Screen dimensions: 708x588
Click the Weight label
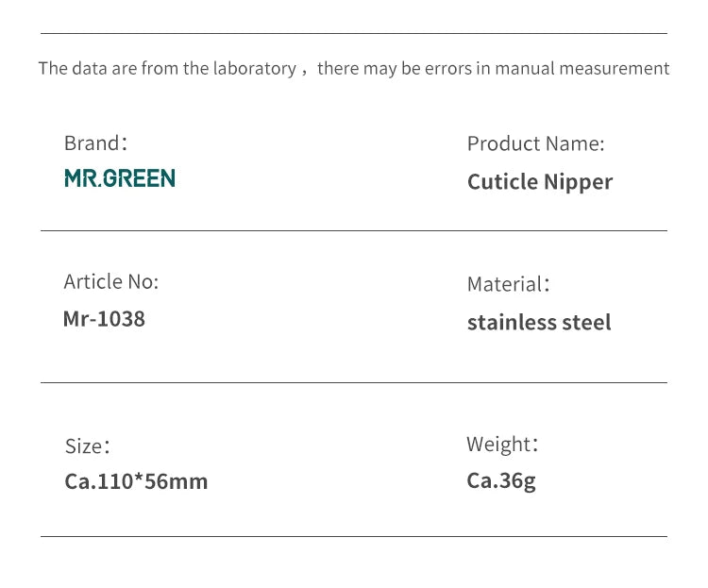click(502, 444)
